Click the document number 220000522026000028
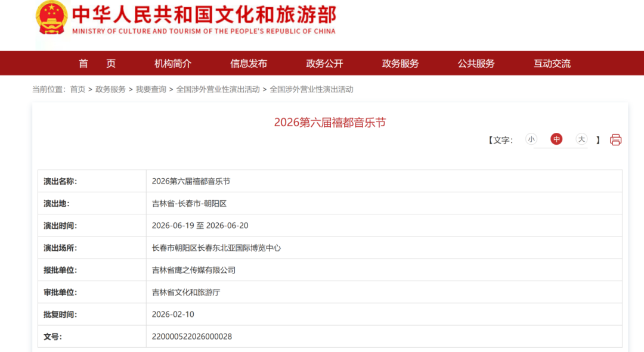The height and width of the screenshot is (352, 644). (x=192, y=337)
